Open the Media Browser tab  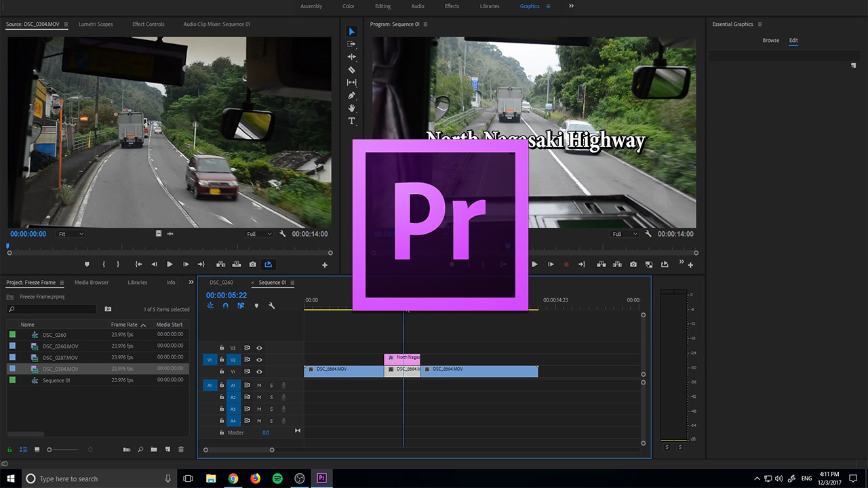[91, 283]
